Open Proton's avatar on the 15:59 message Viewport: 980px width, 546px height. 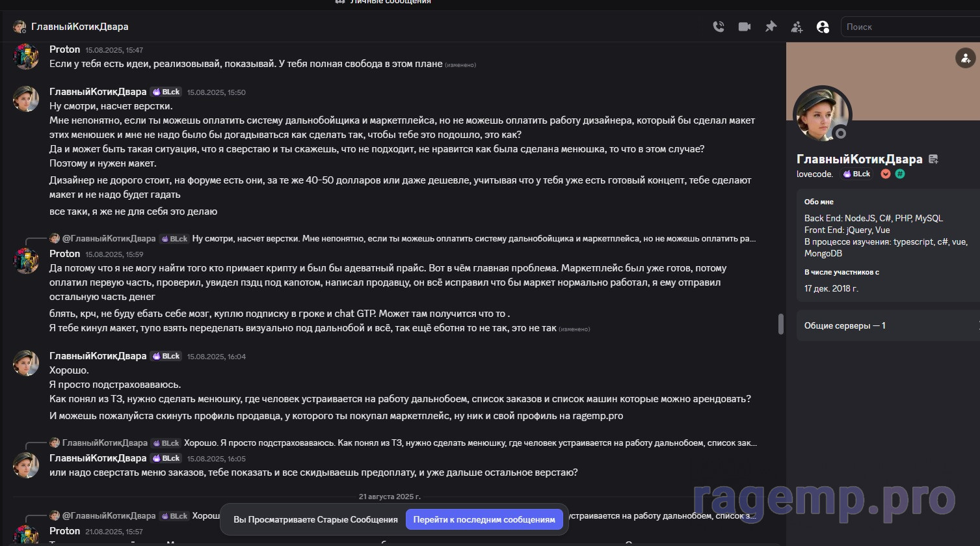click(x=26, y=260)
